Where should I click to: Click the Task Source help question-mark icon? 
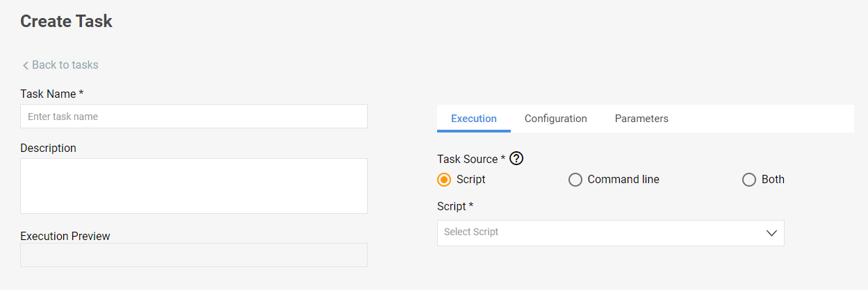click(516, 158)
